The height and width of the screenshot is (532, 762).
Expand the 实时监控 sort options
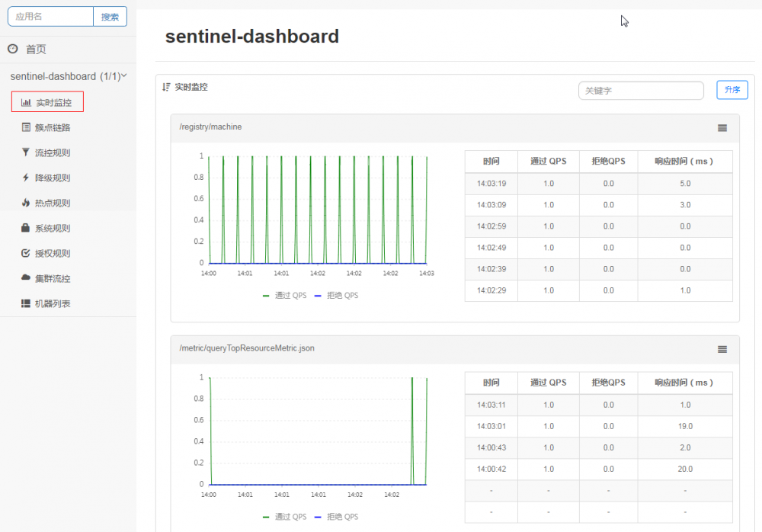click(x=165, y=86)
